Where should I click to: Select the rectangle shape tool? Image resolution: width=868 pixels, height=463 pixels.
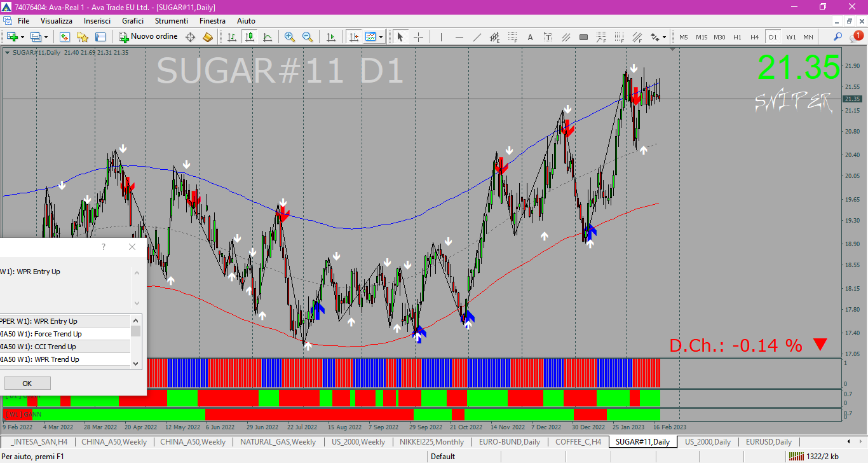pos(583,37)
